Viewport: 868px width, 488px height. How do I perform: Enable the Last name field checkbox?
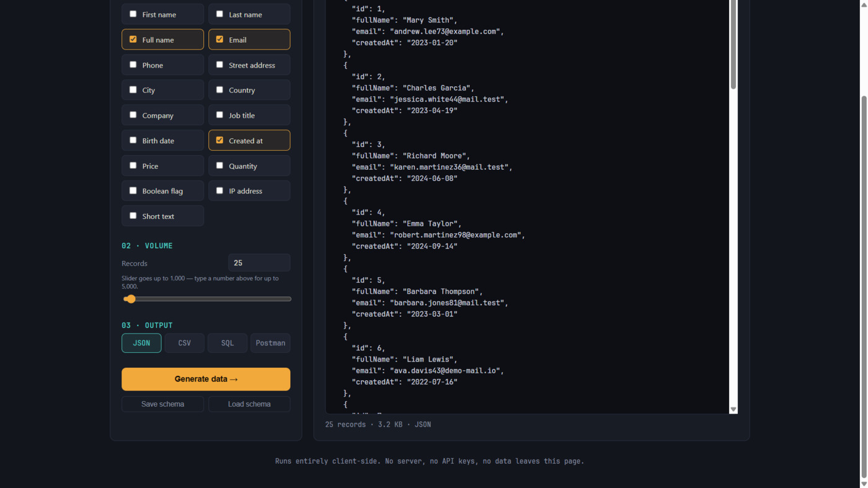(x=219, y=14)
